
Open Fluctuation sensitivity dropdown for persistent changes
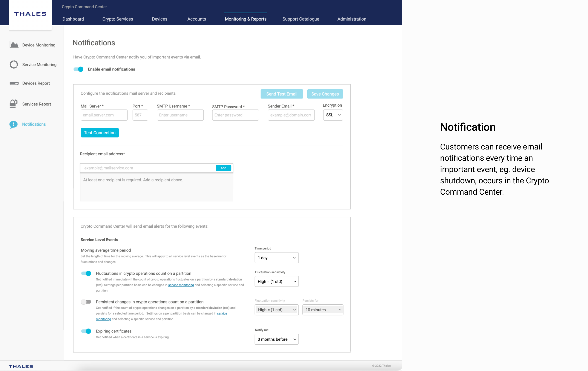276,310
